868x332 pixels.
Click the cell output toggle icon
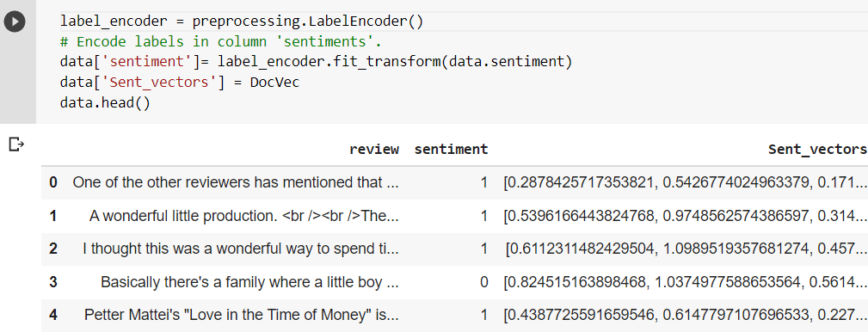(16, 145)
